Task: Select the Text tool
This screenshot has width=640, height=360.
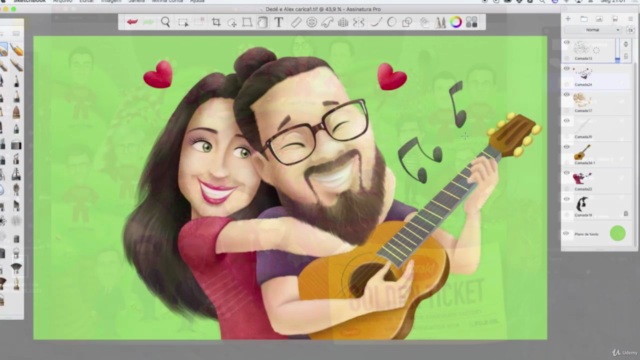Action: (279, 22)
